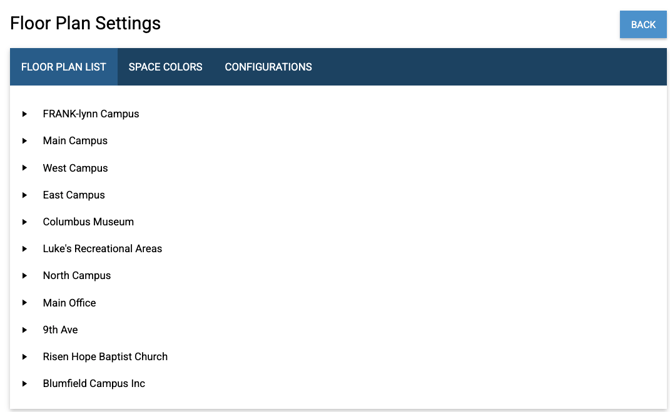Screen dimensions: 670x412
Task: Expand the FRANK-lynn Campus arrow
Action: tap(25, 114)
